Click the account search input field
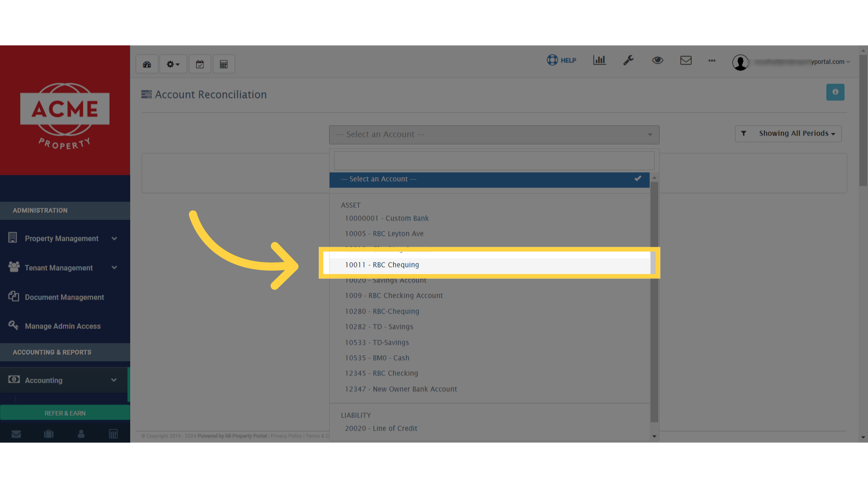This screenshot has height=488, width=868. [x=494, y=160]
